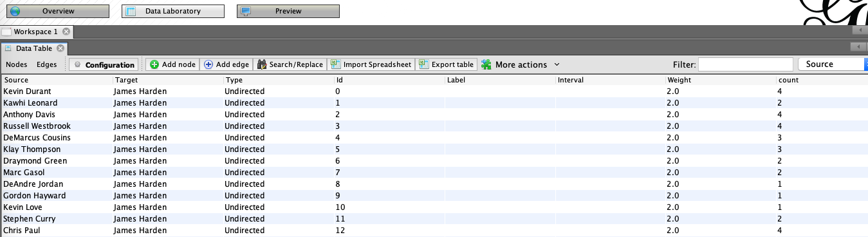Close the Data Table panel tab
This screenshot has width=868, height=237.
pos(60,48)
